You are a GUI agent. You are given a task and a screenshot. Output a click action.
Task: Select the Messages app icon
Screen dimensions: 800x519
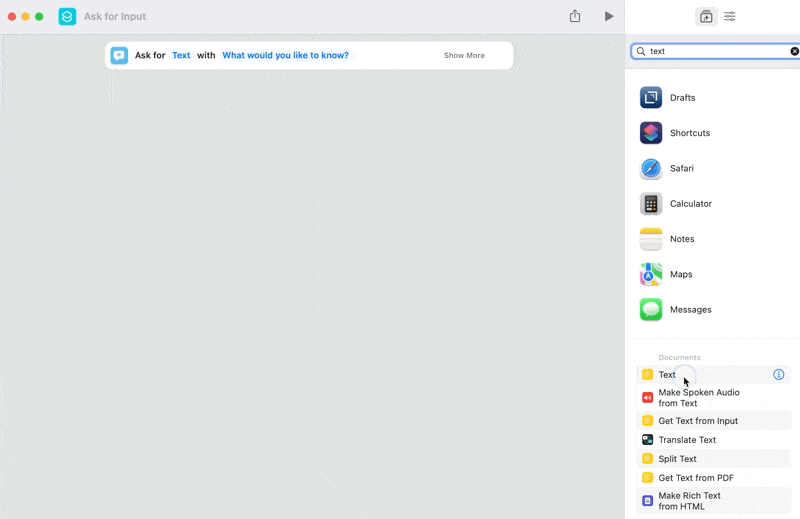[x=651, y=309]
